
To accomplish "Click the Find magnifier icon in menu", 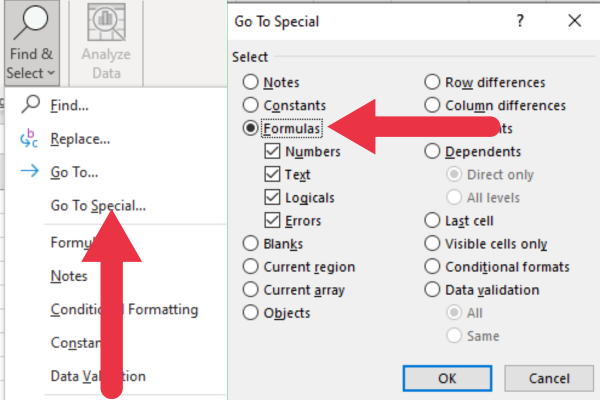I will pos(30,105).
